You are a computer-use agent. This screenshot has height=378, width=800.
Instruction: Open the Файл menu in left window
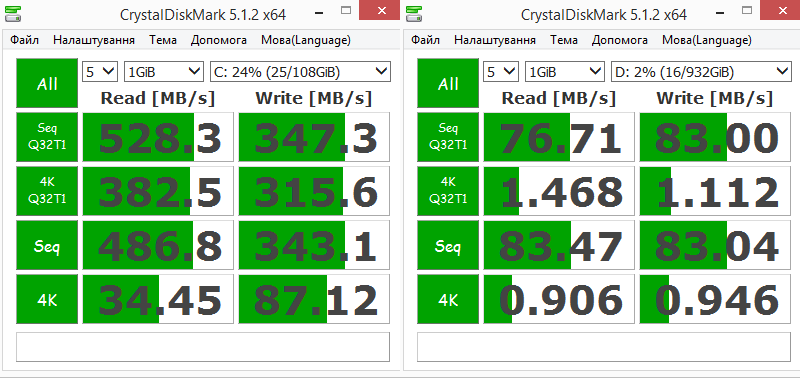24,40
